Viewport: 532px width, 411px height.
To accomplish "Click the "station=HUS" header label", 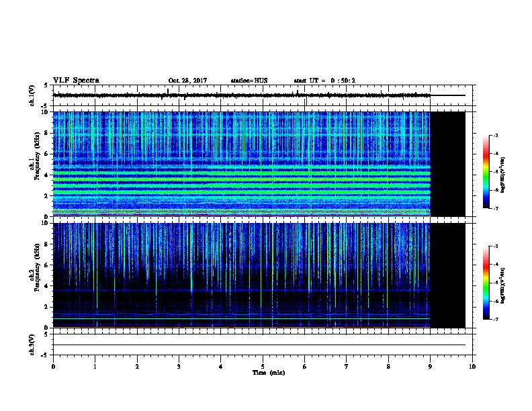I will 249,81.
